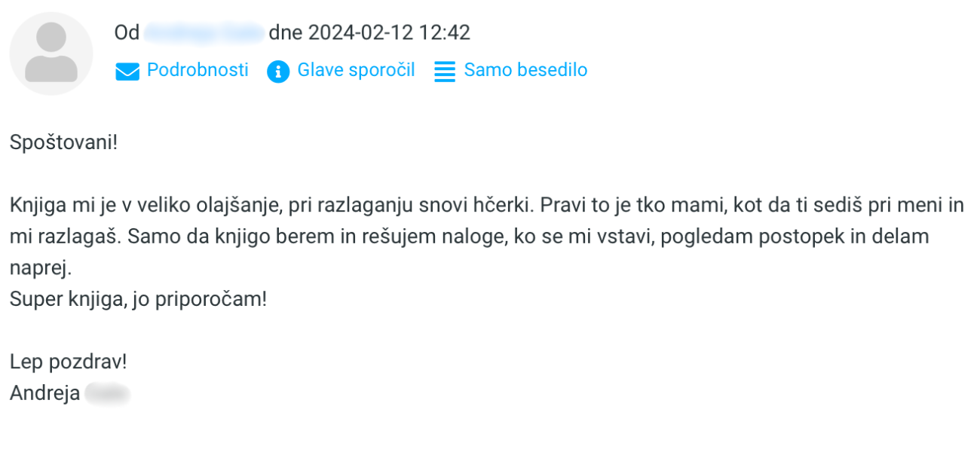This screenshot has height=452, width=980.
Task: Click the Spoštovani! greeting line
Action: coord(64,142)
